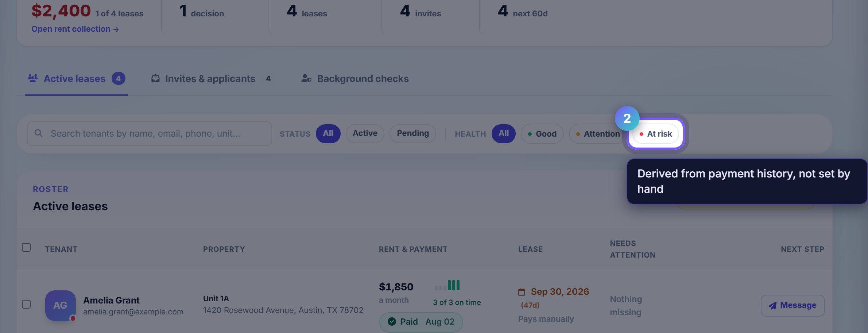Filter health by At risk
Screen dimensions: 868x333
[656, 134]
